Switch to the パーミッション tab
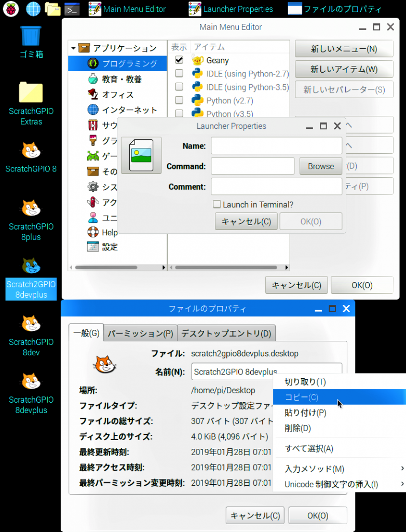 pos(140,334)
